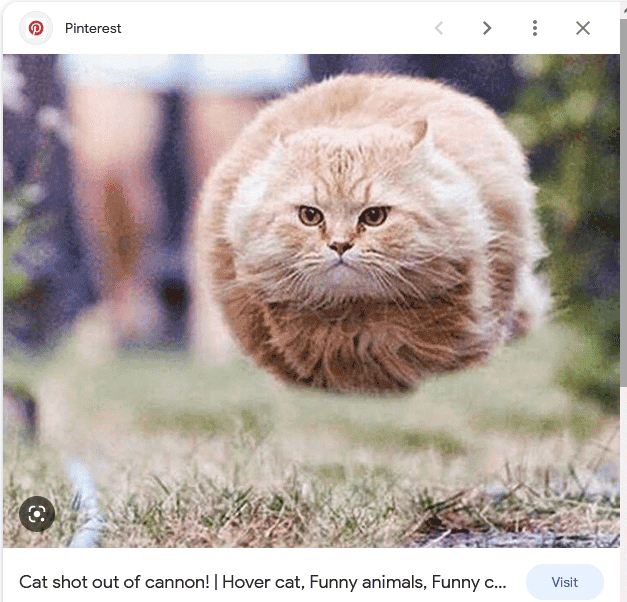Open Google Lens search on image
627x602 pixels.
(x=37, y=514)
